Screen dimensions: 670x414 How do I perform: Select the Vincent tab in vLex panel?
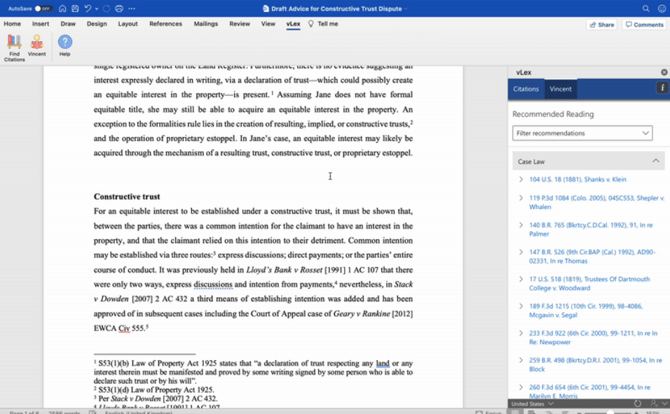(561, 89)
